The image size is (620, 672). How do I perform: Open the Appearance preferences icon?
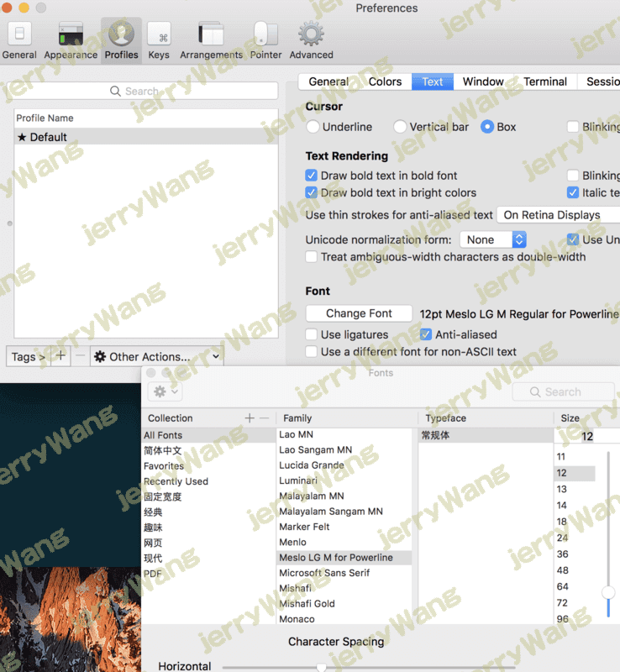[71, 34]
